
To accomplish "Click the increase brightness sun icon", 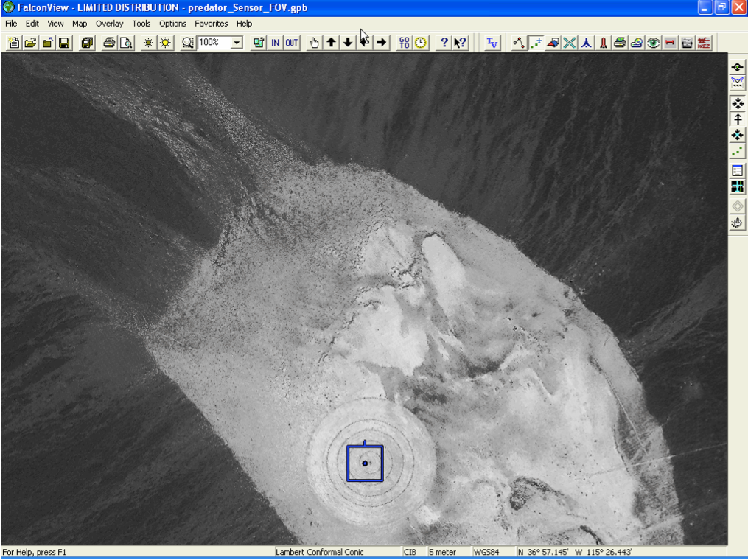I will coord(165,43).
